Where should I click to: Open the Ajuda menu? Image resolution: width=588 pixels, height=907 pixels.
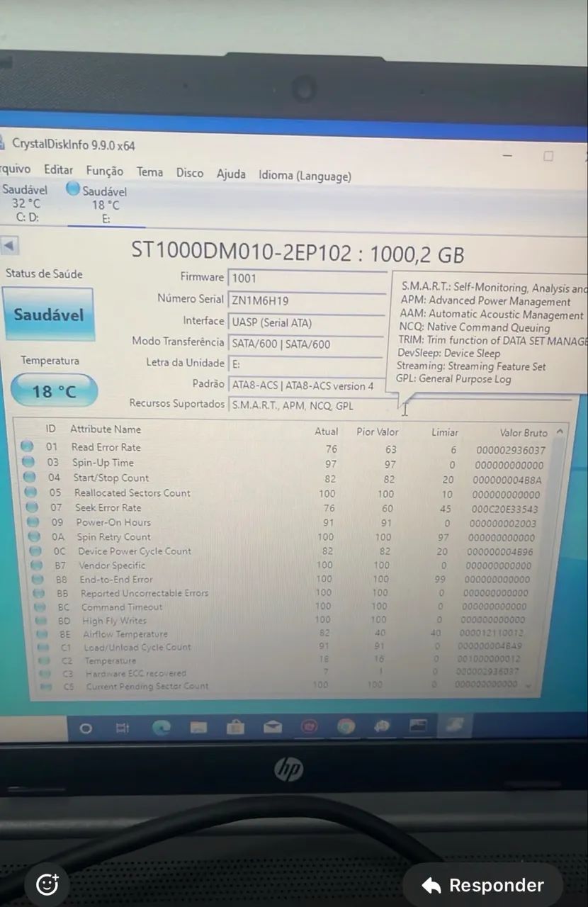point(231,174)
